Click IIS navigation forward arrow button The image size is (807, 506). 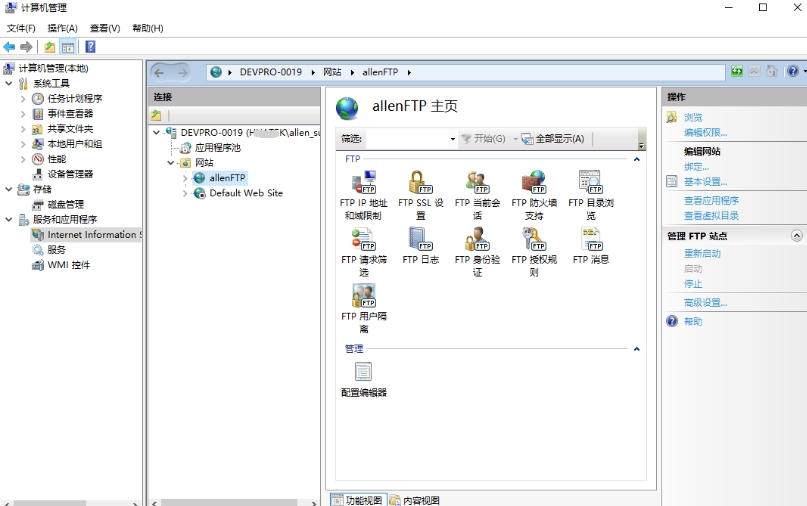tap(183, 73)
